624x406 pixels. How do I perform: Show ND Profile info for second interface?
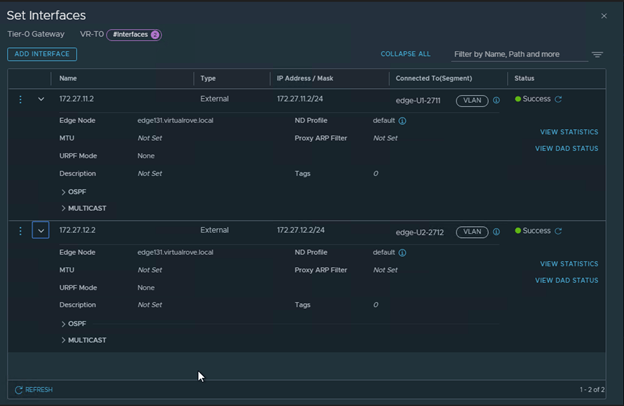point(403,253)
